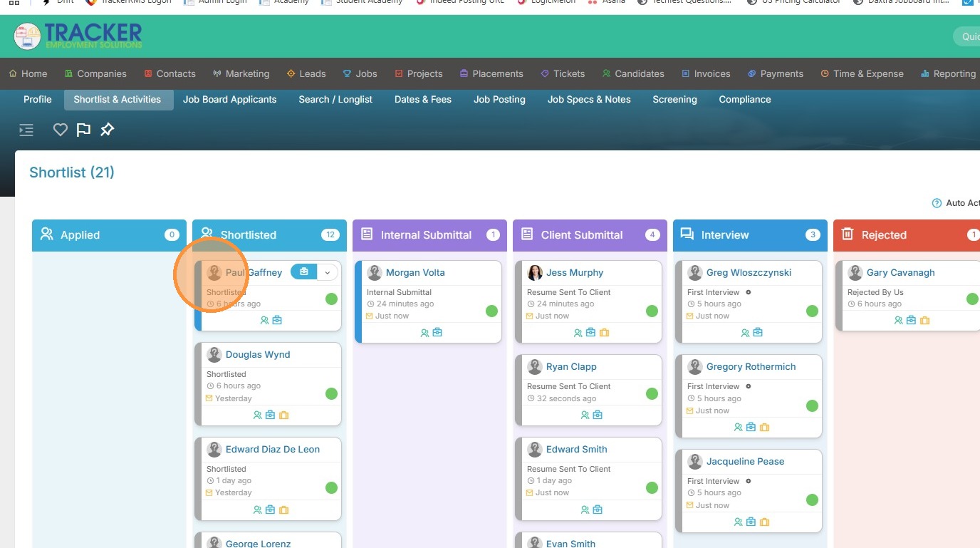Toggle the sidebar indent menu icon
The image size is (980, 548).
pos(26,130)
